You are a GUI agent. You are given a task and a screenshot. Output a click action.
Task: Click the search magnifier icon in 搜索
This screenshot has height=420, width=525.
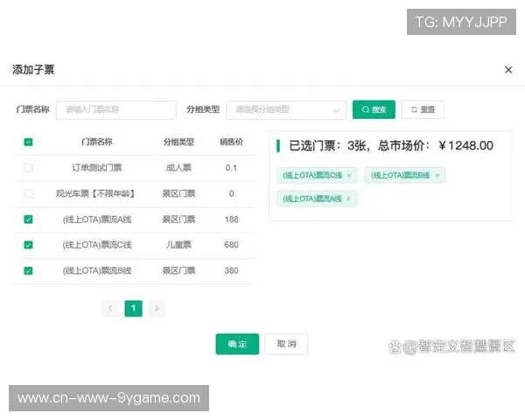click(366, 109)
